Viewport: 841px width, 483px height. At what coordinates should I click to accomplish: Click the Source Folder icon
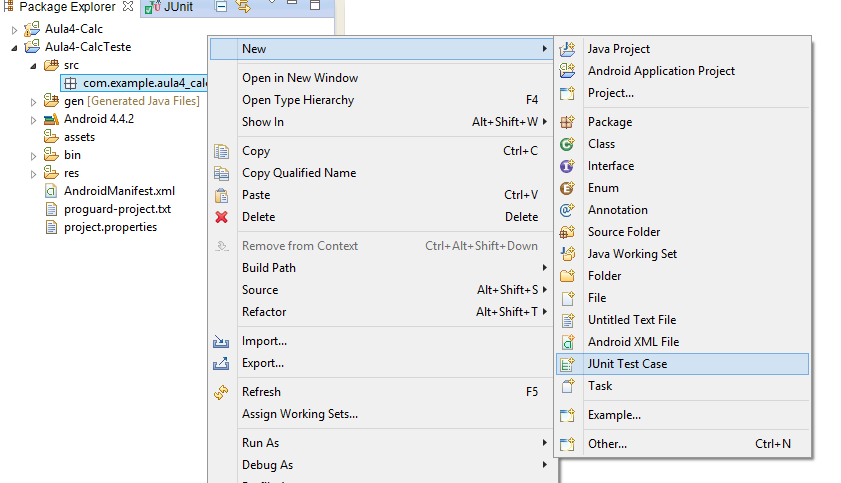(567, 232)
